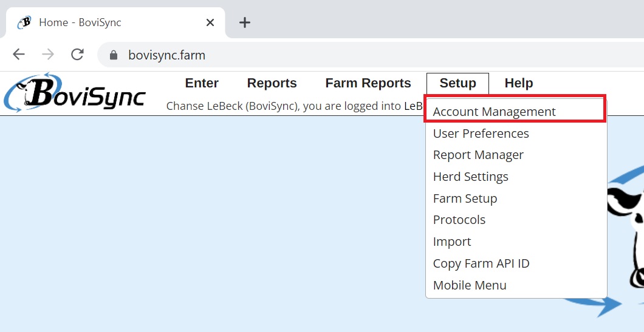Click the Chanse LeBeck logged-in text
The image size is (644, 332).
pyautogui.click(x=295, y=106)
